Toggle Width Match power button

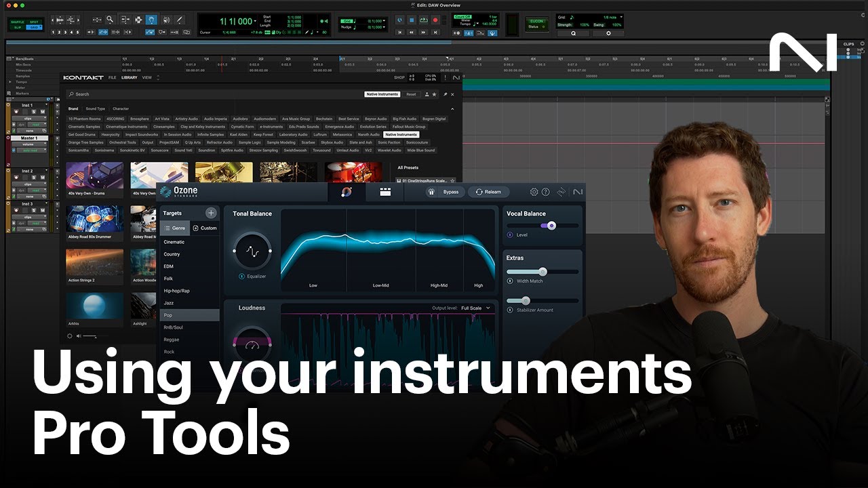[x=510, y=281]
